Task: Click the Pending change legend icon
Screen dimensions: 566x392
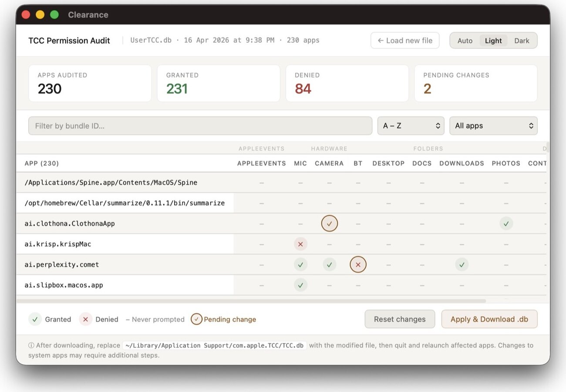Action: pos(196,319)
